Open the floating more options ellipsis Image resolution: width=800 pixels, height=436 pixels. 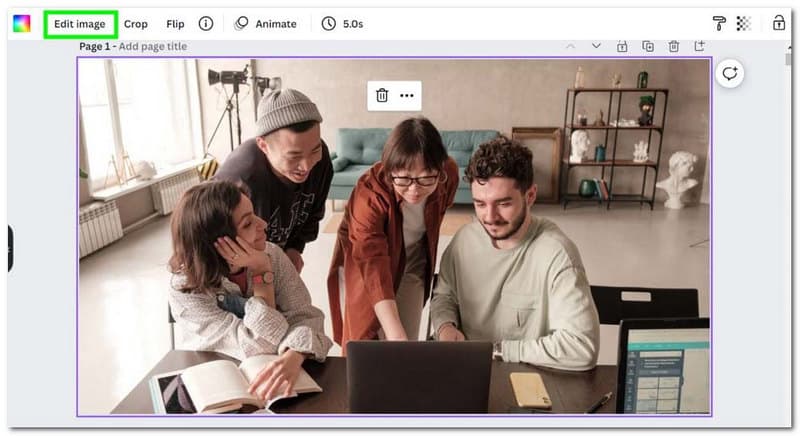[407, 95]
